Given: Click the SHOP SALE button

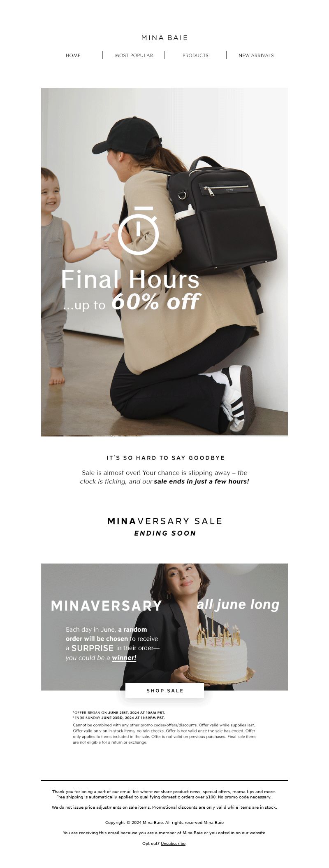Looking at the screenshot, I should coord(164,691).
